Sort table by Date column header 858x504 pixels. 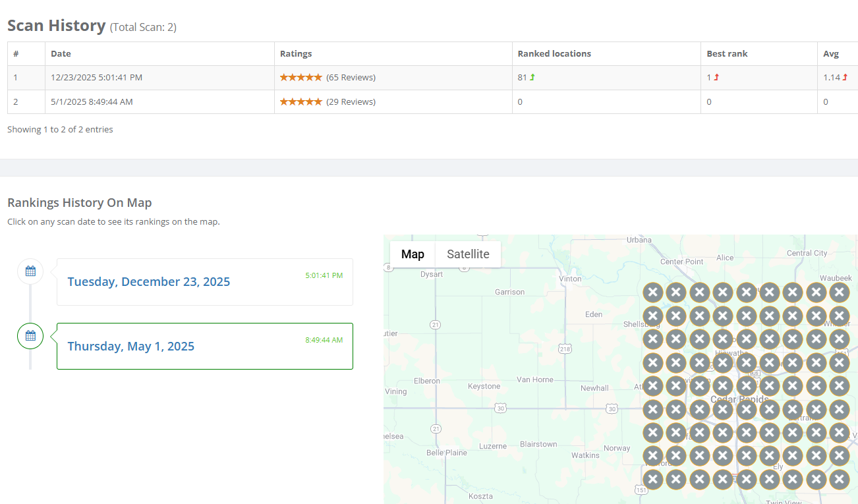tap(61, 54)
